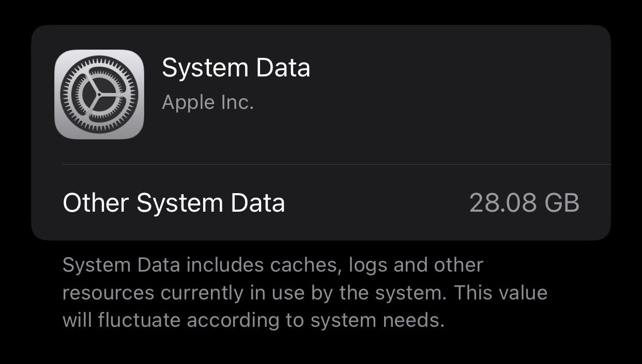Tap the "will fluctuate according to system needs" line
The height and width of the screenshot is (364, 642).
[x=253, y=320]
